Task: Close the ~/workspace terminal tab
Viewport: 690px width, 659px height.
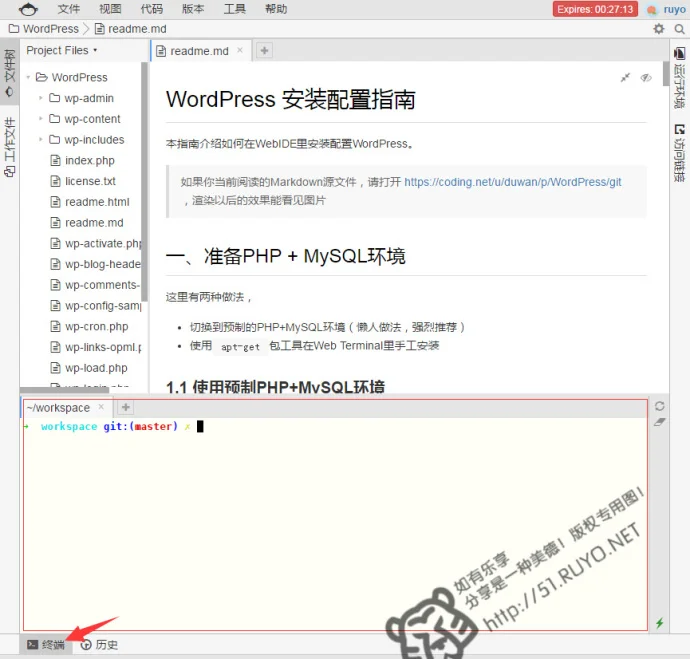Action: [x=101, y=407]
